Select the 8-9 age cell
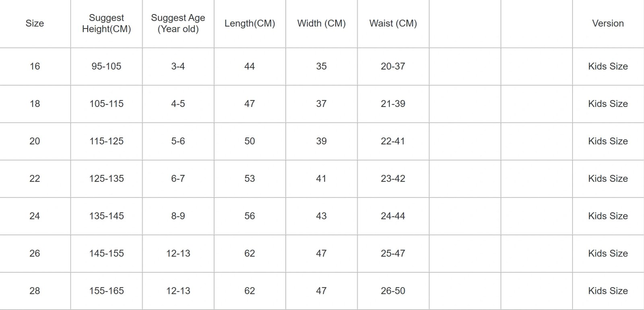 tap(178, 216)
